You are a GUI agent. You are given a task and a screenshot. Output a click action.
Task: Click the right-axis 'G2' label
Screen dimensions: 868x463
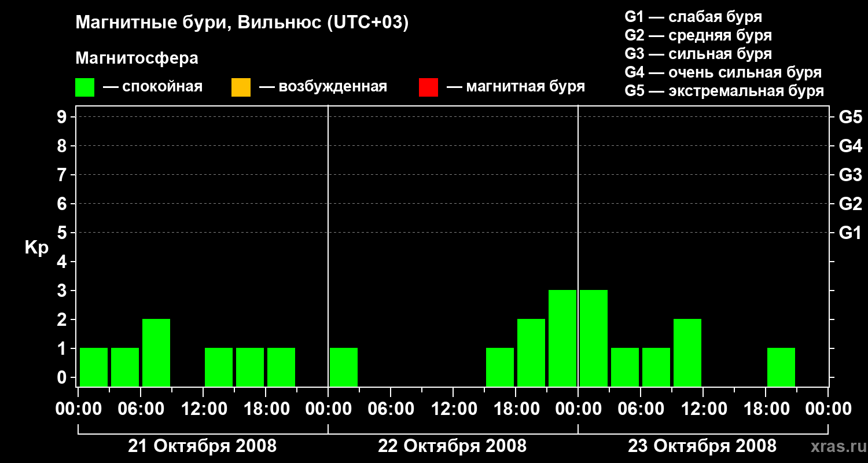point(850,204)
